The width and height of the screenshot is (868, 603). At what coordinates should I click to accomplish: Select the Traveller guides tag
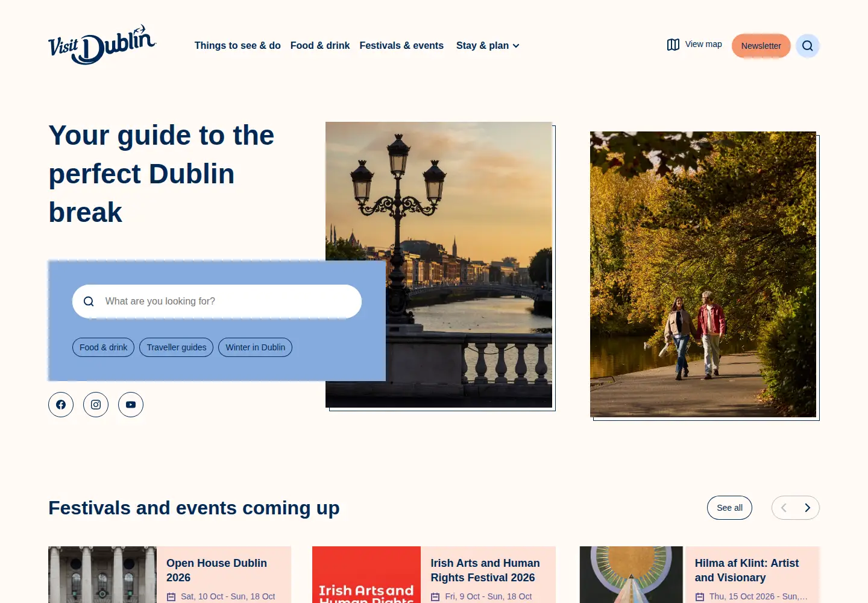(177, 347)
